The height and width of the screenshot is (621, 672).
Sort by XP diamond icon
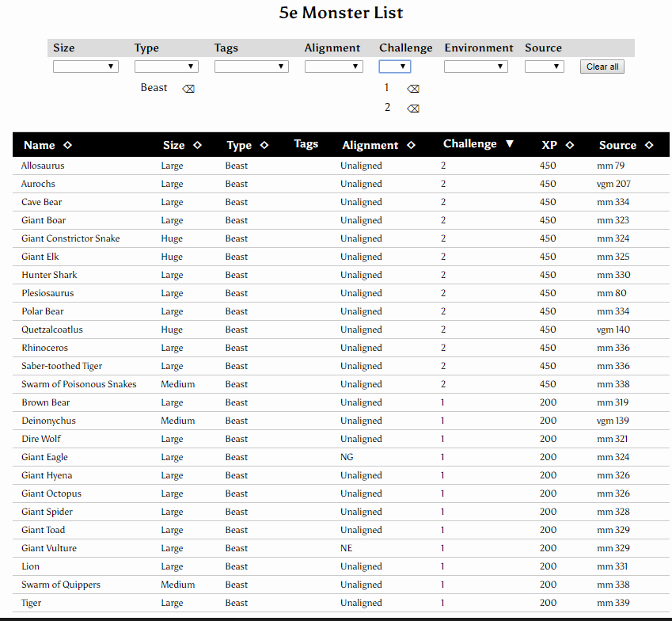[x=570, y=145]
